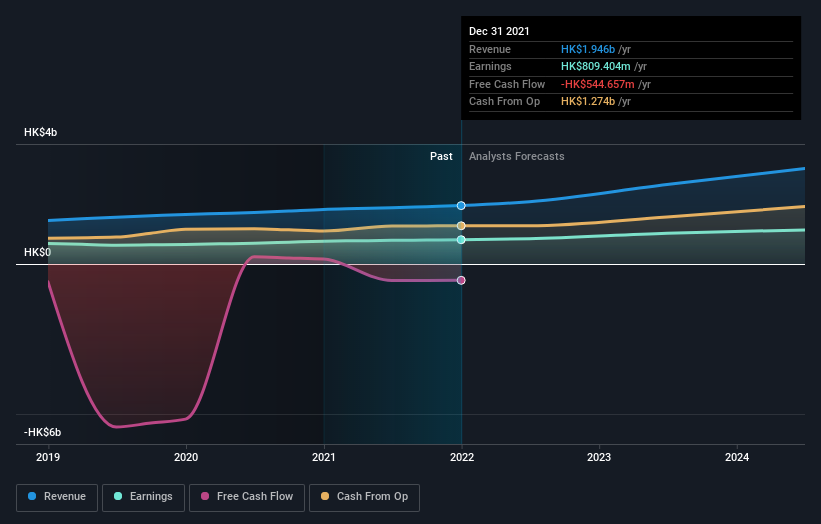Click the Cash From Op row label in tooltip
This screenshot has width=821, height=524.
coord(504,102)
